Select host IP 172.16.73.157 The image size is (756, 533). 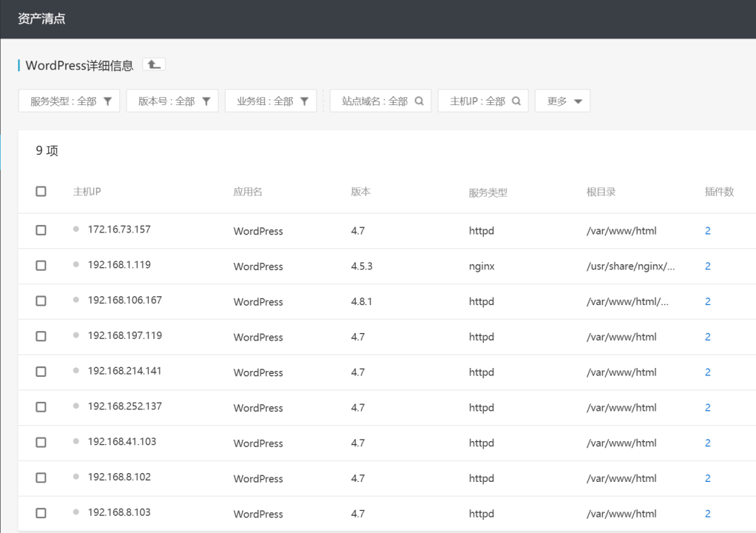(119, 229)
